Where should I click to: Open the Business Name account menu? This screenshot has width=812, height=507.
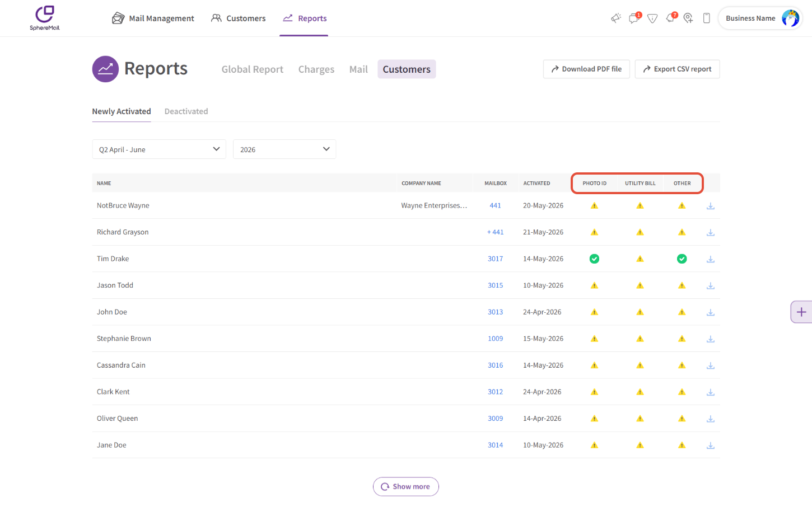point(760,18)
